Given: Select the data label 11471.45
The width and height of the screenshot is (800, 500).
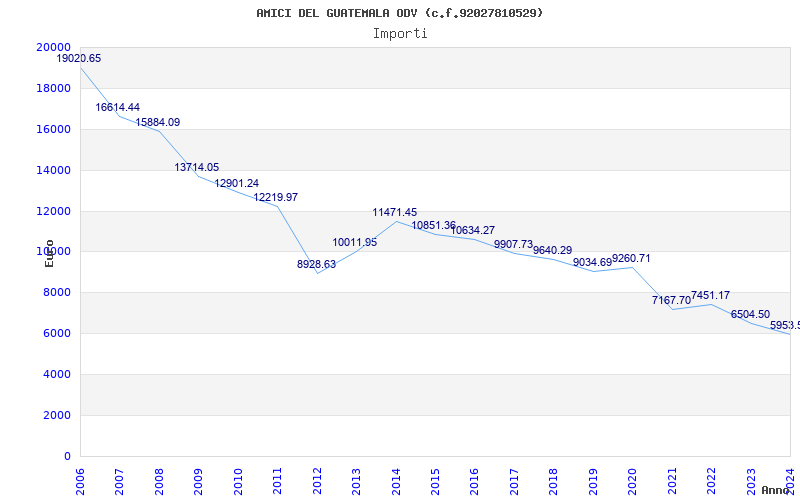Looking at the screenshot, I should [394, 213].
